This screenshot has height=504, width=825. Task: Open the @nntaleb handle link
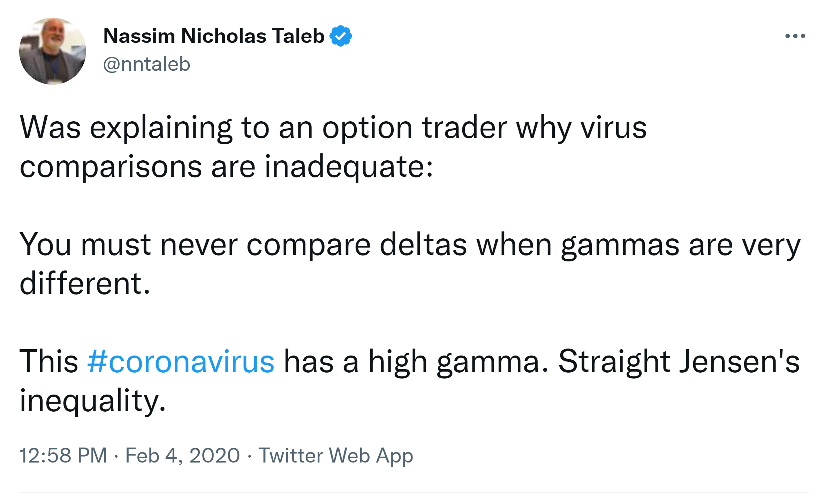coord(146,64)
